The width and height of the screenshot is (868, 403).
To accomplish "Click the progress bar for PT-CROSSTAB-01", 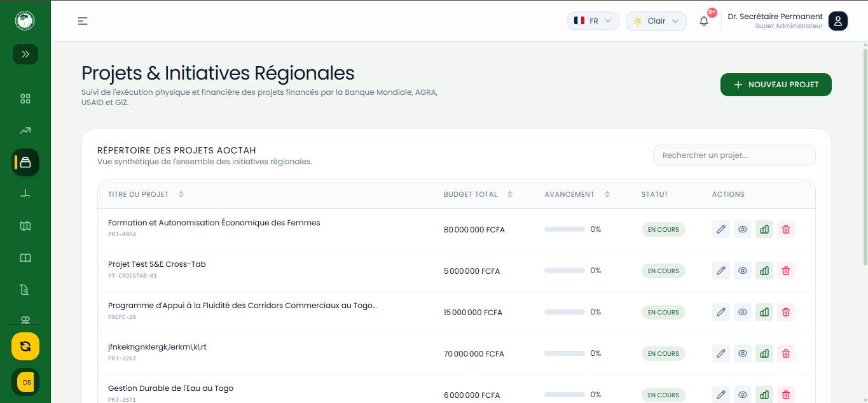I will 565,271.
